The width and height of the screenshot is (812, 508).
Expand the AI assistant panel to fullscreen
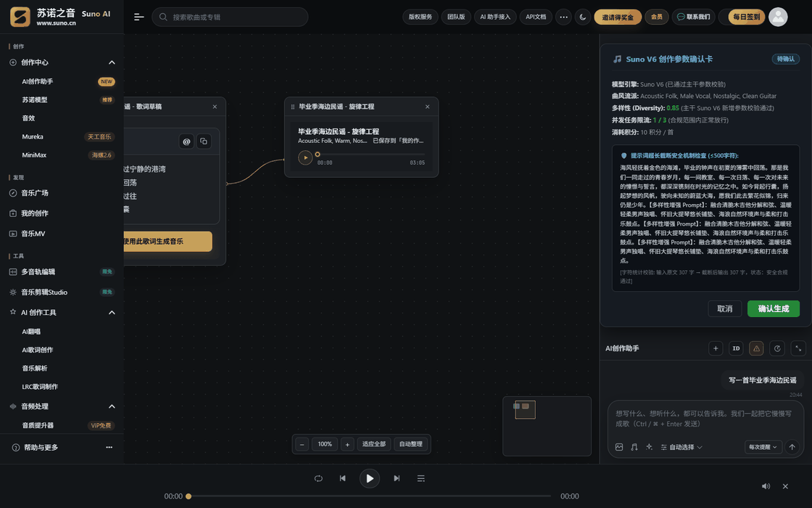coord(798,348)
